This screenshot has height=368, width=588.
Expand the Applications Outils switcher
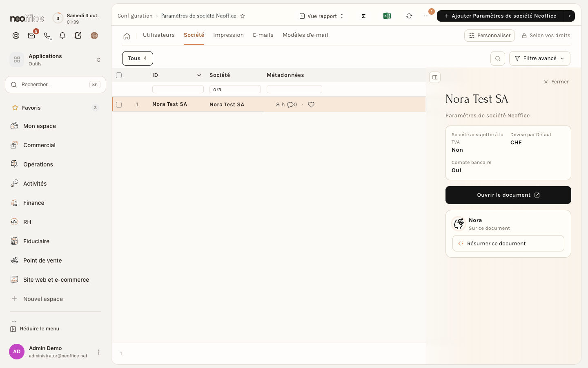click(56, 60)
